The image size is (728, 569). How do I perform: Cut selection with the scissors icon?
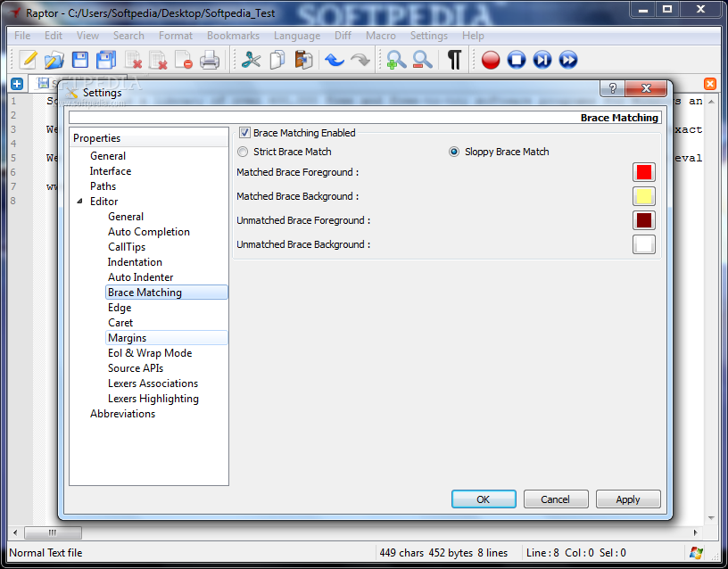(x=252, y=60)
